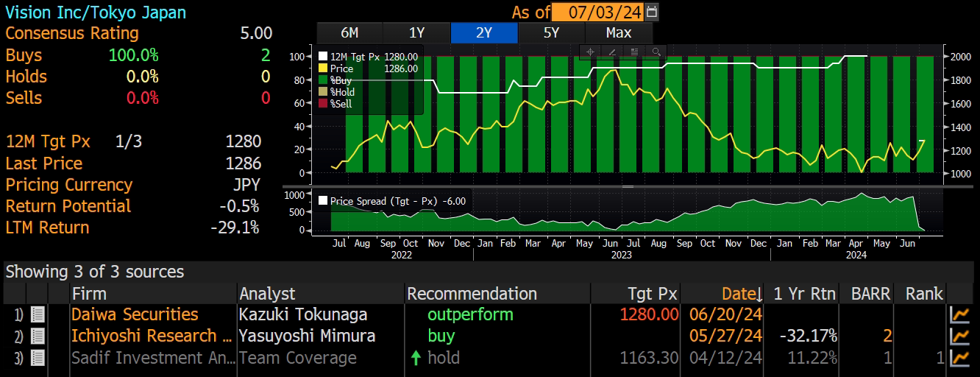Open Sadif Investment report document icon
This screenshot has height=377, width=980.
pyautogui.click(x=38, y=358)
